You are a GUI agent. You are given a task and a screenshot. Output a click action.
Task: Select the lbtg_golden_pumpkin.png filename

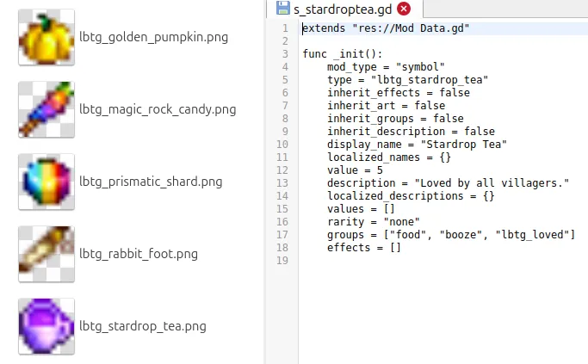pyautogui.click(x=154, y=37)
